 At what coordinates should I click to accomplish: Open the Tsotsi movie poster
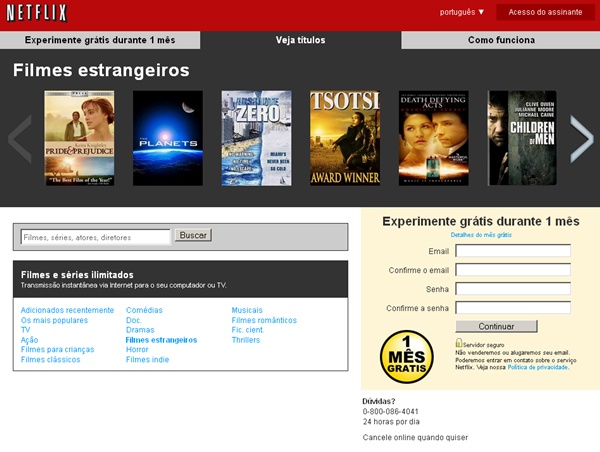coord(345,138)
